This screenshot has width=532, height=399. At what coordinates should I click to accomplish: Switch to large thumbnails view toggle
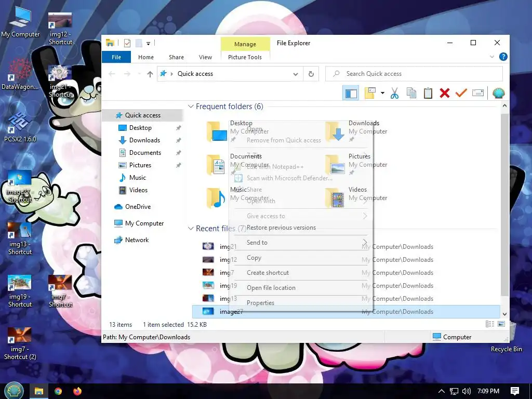501,324
